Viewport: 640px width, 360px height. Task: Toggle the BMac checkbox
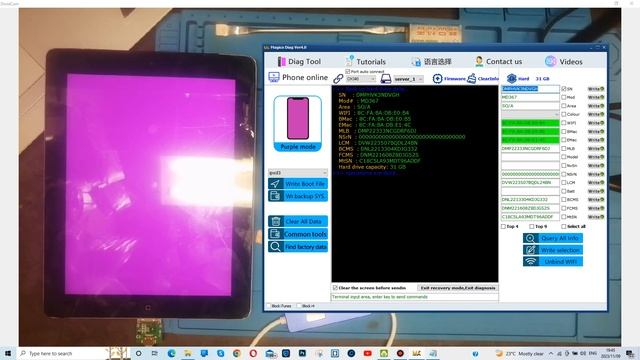coord(564,131)
